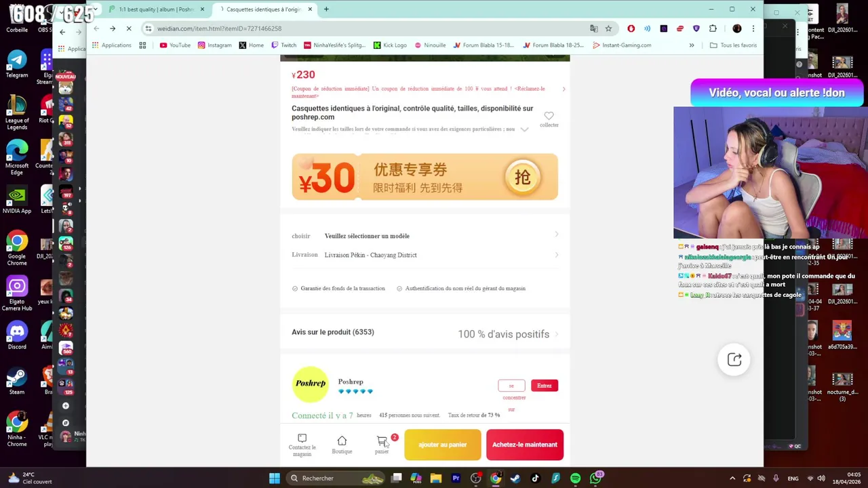Open Steam from the taskbar
The image size is (868, 488).
(x=515, y=479)
